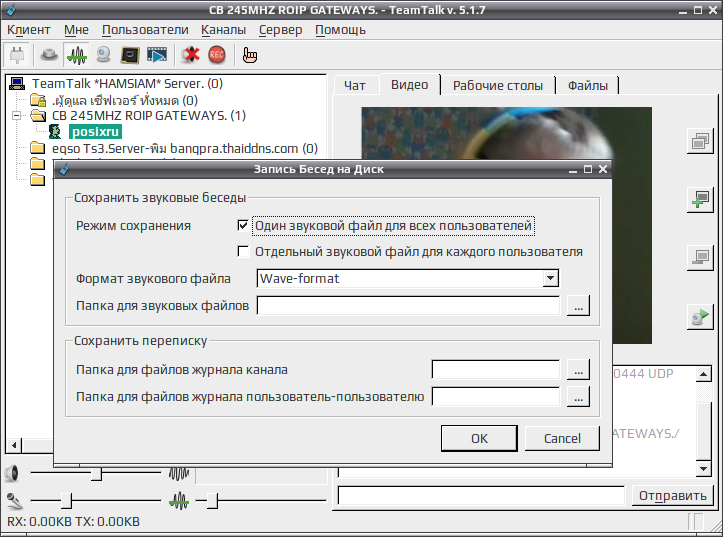Select TeamTalk *HAMSIAM* Server root item

[x=127, y=83]
